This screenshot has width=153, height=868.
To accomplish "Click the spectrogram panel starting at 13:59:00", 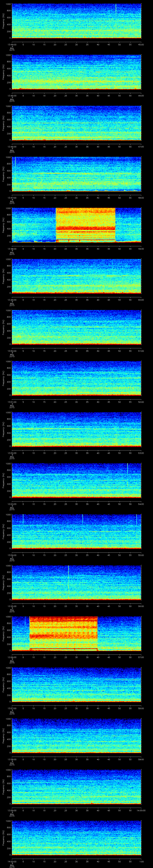I will (x=76, y=787).
